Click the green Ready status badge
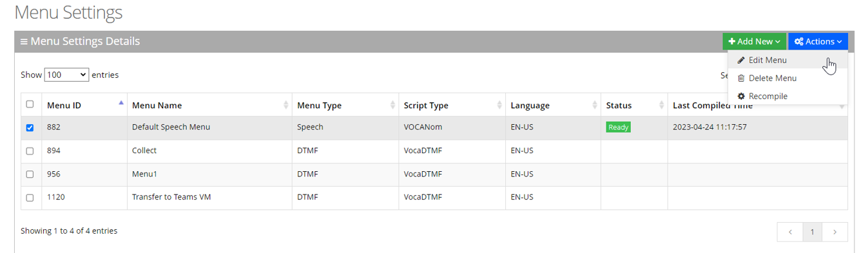The height and width of the screenshot is (253, 868). click(618, 127)
